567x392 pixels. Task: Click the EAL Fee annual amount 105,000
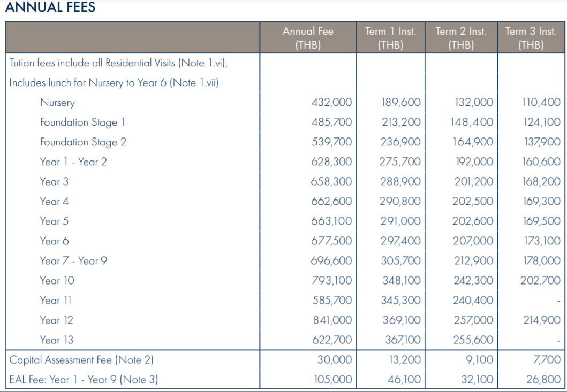pos(332,380)
